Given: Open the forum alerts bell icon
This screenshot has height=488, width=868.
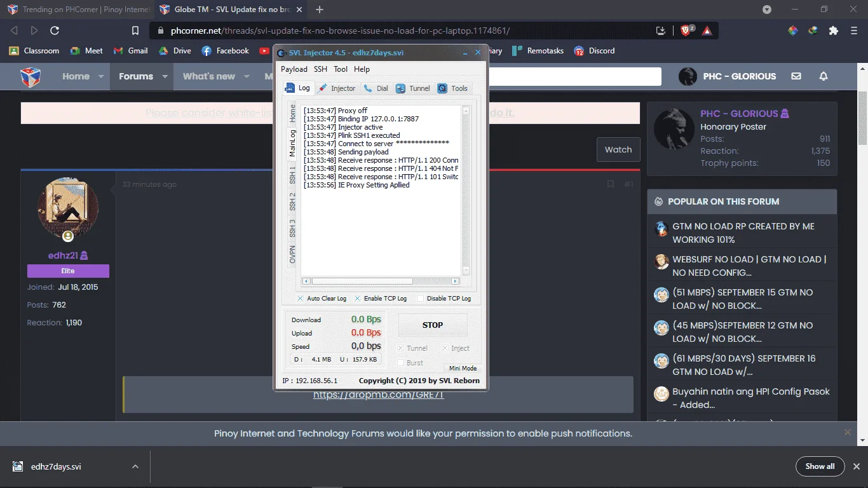Looking at the screenshot, I should (824, 76).
